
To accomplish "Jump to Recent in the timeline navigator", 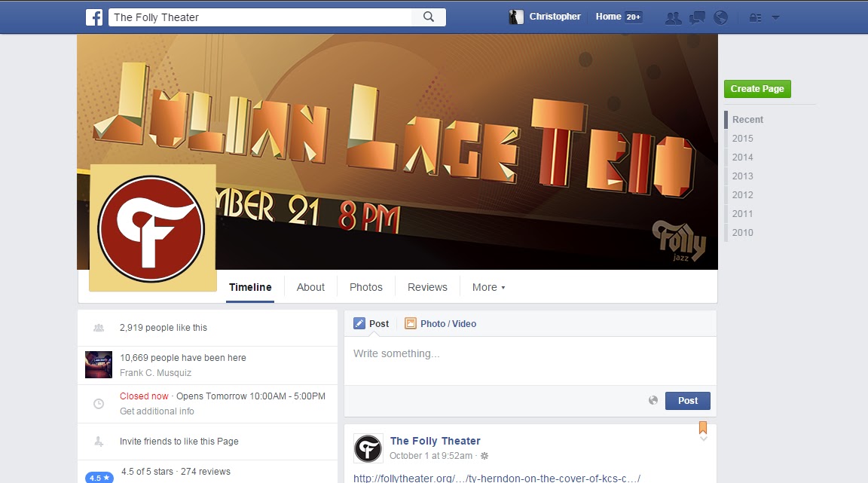I will coord(747,120).
